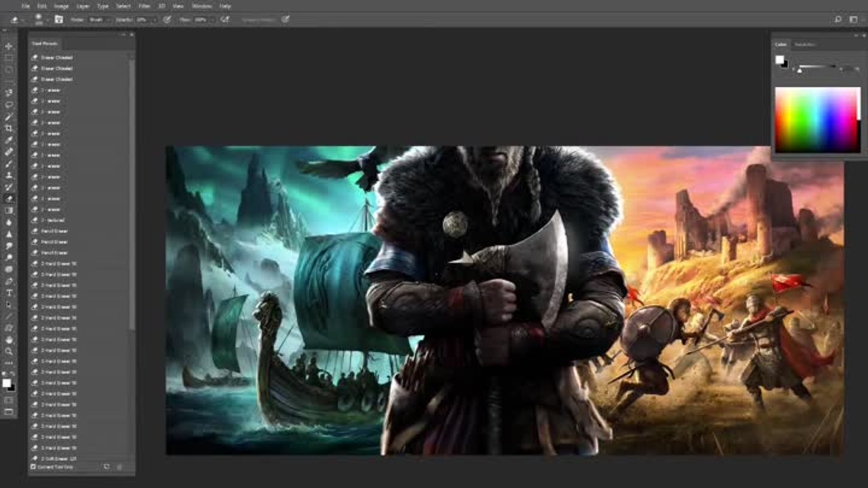The height and width of the screenshot is (488, 868).
Task: Open the Filter menu
Action: pyautogui.click(x=144, y=6)
